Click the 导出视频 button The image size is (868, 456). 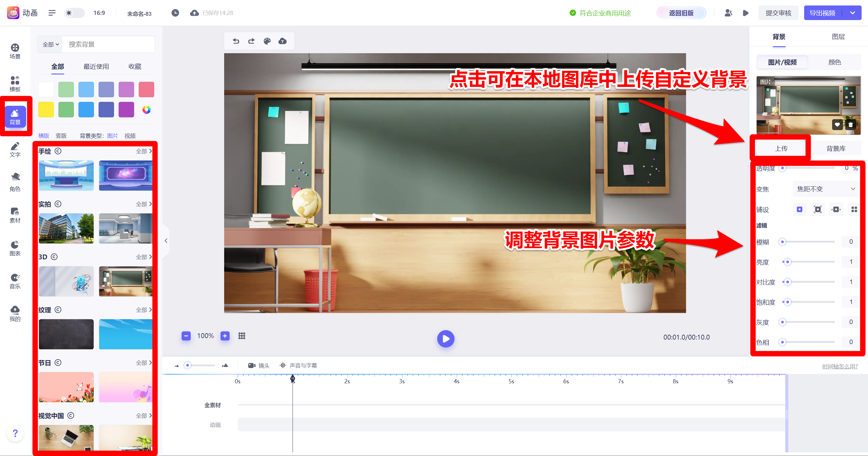pyautogui.click(x=822, y=13)
